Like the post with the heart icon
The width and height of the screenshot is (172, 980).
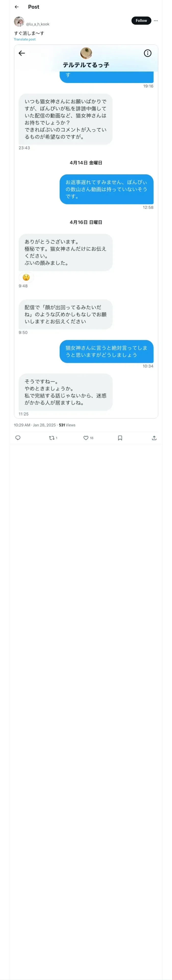click(86, 438)
